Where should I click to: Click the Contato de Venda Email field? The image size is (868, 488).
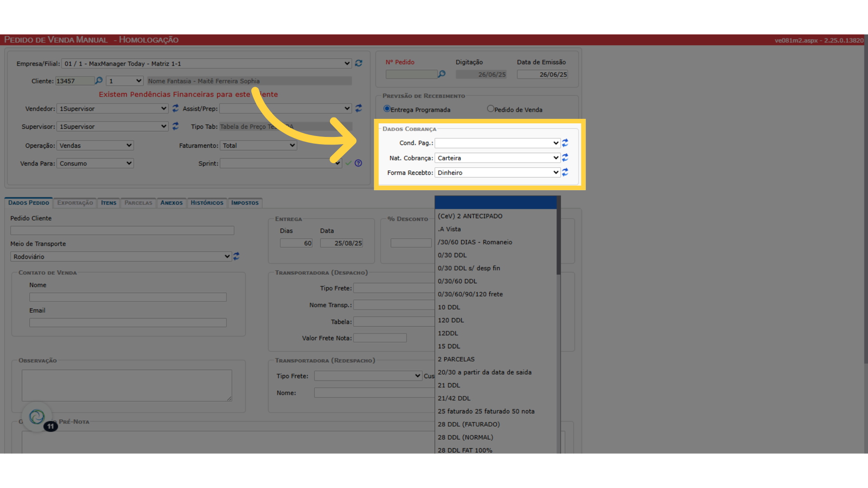tap(128, 323)
